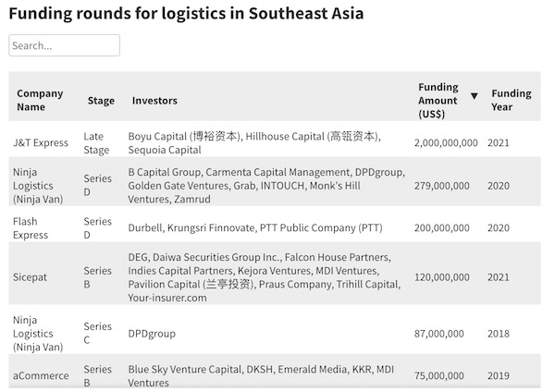Click the Flash Express company name
This screenshot has height=392, width=555.
(31, 228)
